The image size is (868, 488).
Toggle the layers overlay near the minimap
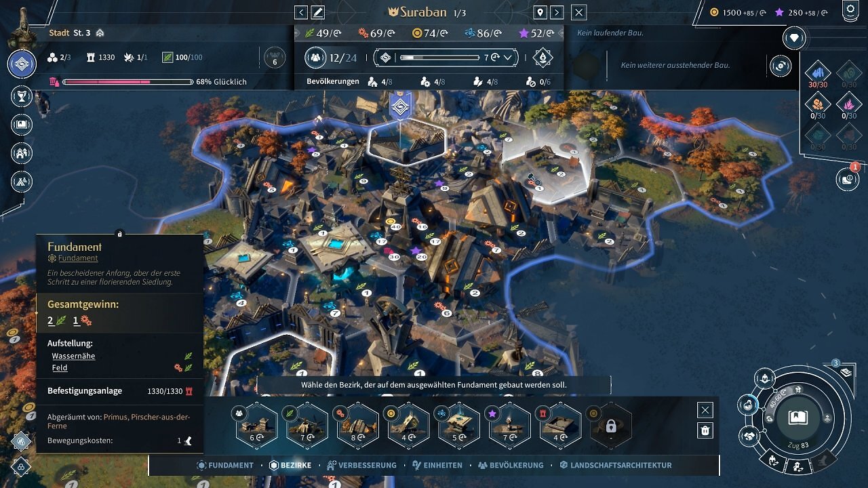click(846, 372)
